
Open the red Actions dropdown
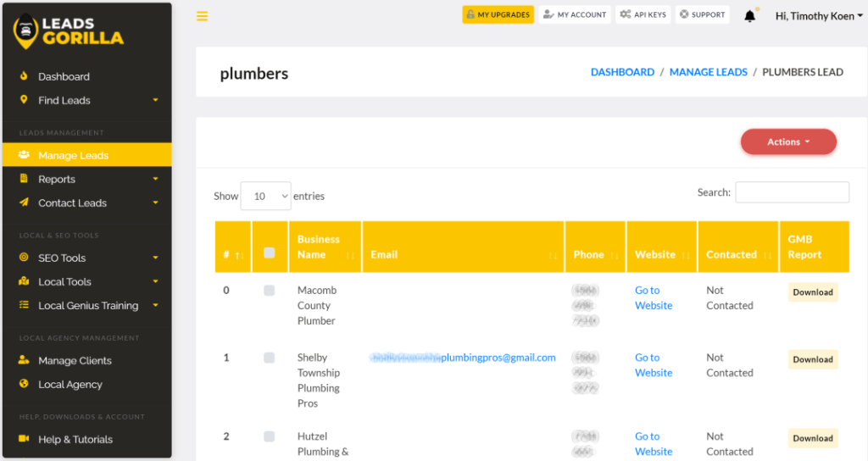coord(788,142)
